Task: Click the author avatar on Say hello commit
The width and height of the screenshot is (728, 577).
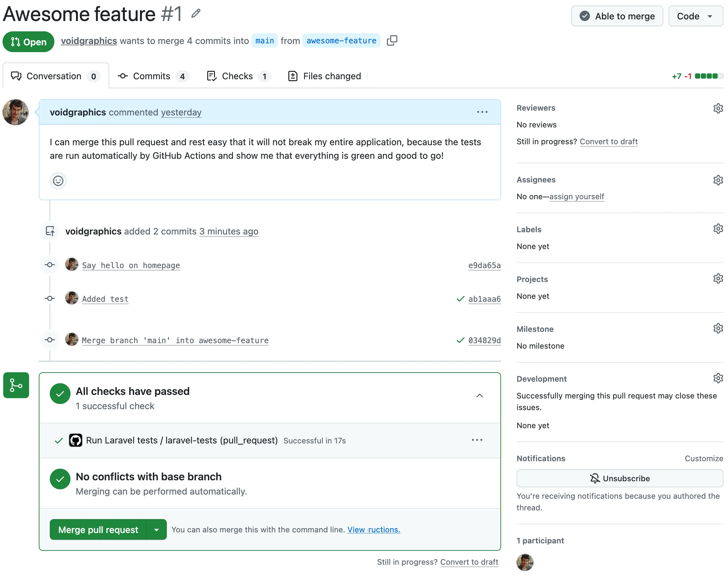Action: tap(71, 265)
